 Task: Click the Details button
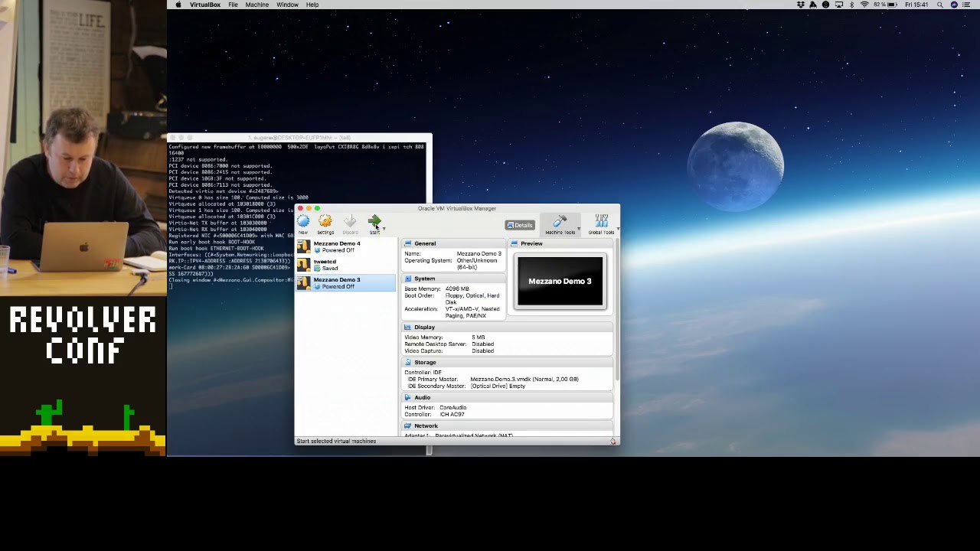coord(520,225)
